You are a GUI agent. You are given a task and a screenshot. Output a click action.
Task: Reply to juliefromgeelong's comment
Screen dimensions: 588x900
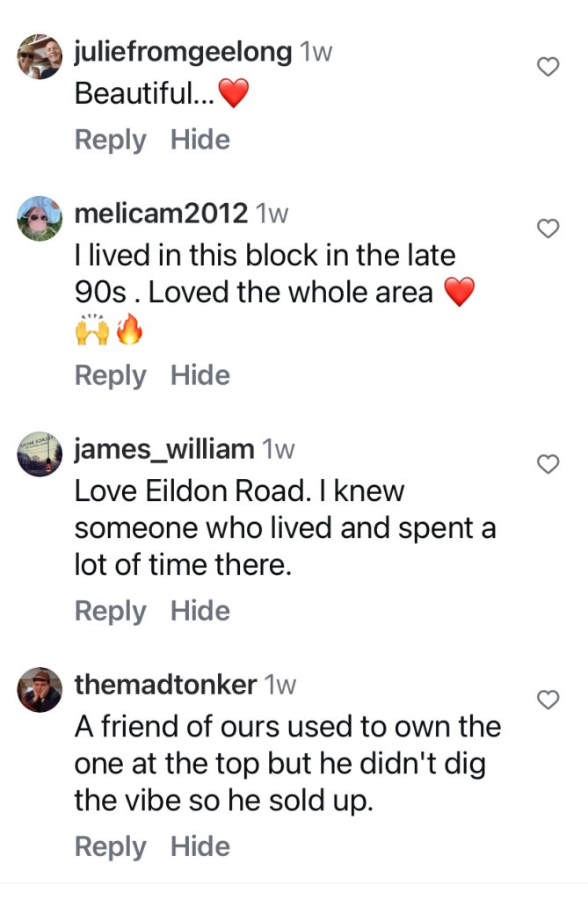tap(110, 140)
